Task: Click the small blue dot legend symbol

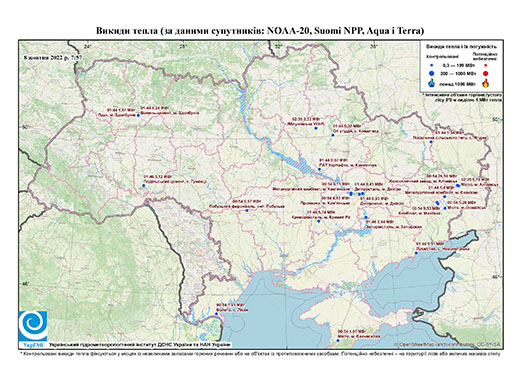Action: coord(432,65)
